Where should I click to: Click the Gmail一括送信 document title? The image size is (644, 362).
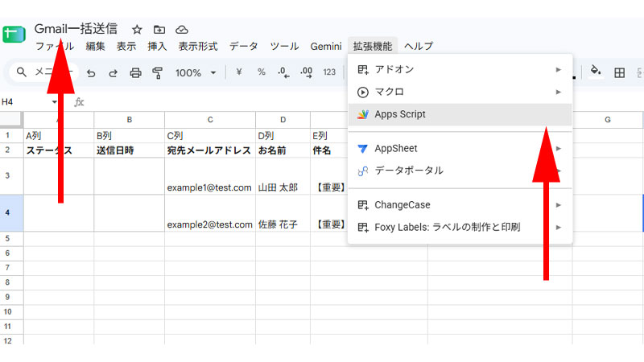(76, 29)
